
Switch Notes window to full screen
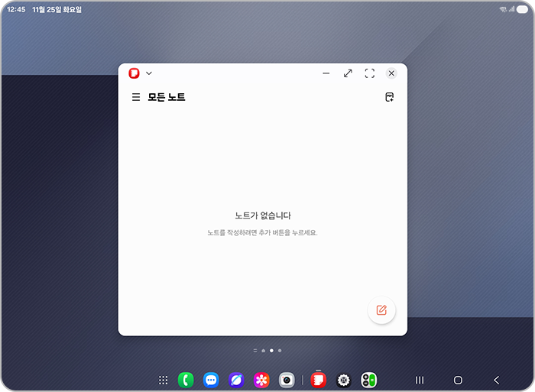point(369,73)
